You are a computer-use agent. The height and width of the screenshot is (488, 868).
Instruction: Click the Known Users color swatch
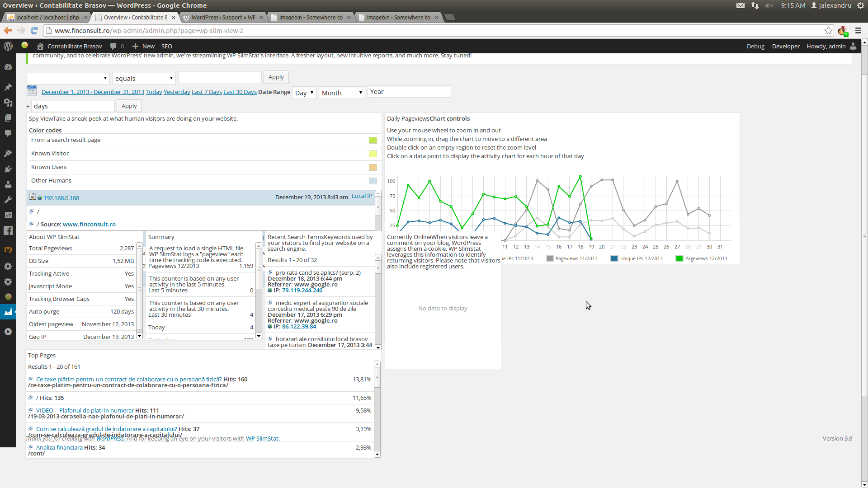(x=373, y=167)
